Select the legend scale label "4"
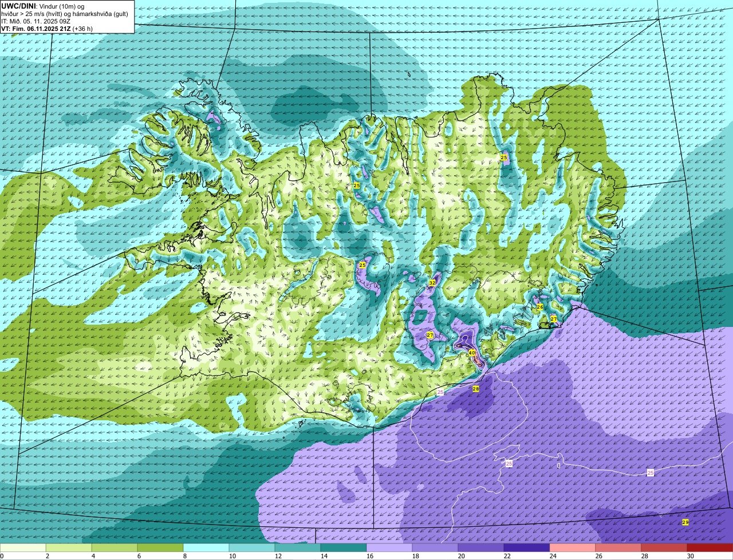The height and width of the screenshot is (560, 733). coord(93,556)
